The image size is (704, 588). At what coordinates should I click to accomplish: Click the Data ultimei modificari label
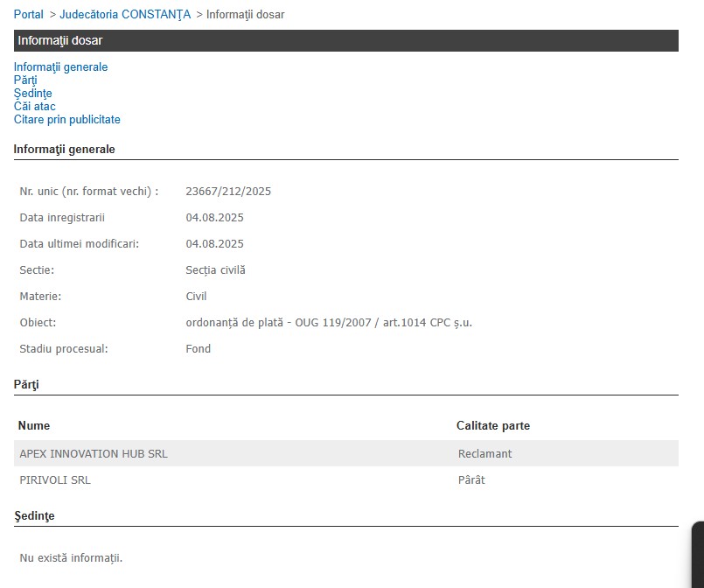(80, 244)
